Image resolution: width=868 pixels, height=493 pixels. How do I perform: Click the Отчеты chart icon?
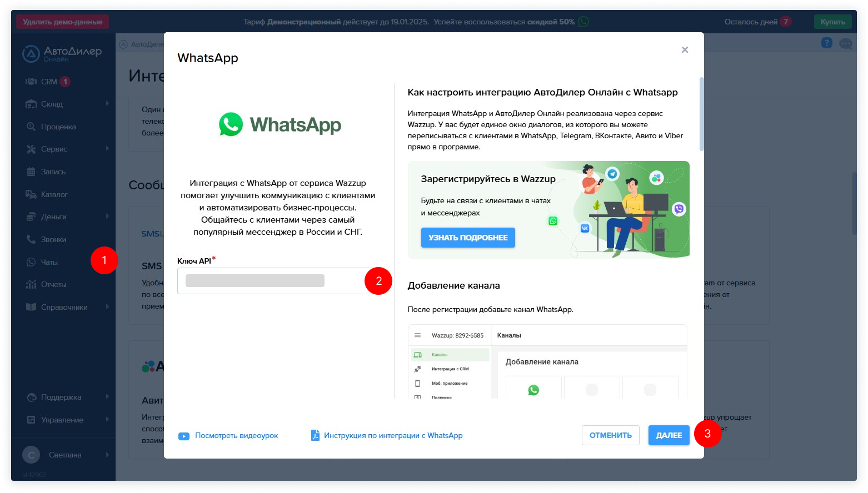[x=31, y=284]
